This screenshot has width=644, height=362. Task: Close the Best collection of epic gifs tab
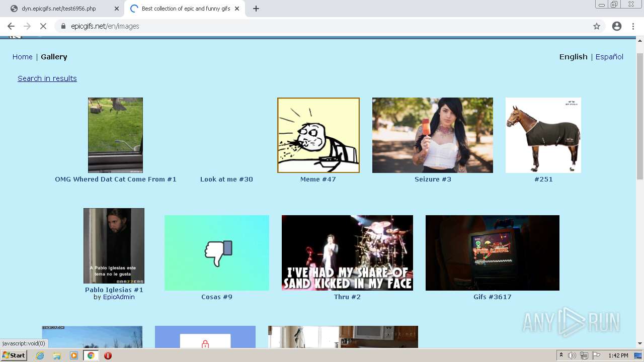237,9
